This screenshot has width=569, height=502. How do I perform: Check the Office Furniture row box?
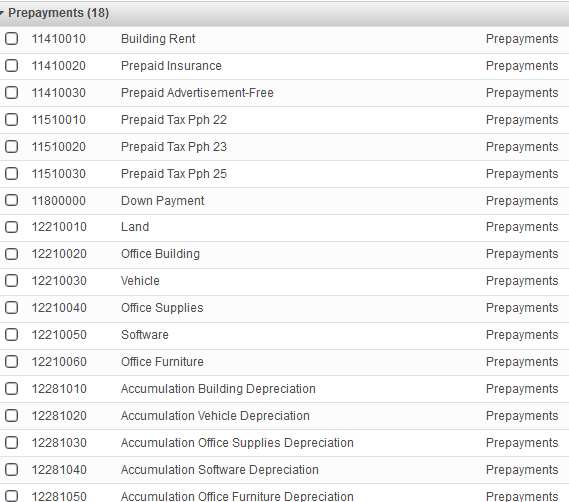click(11, 362)
